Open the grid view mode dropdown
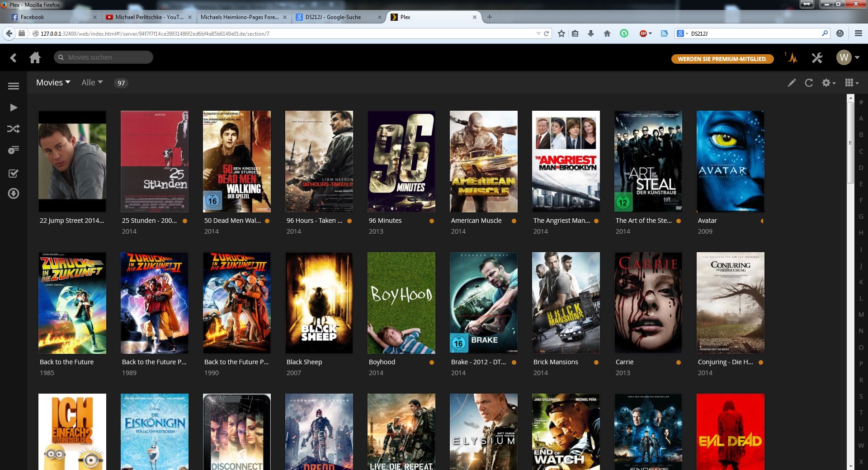 point(851,83)
